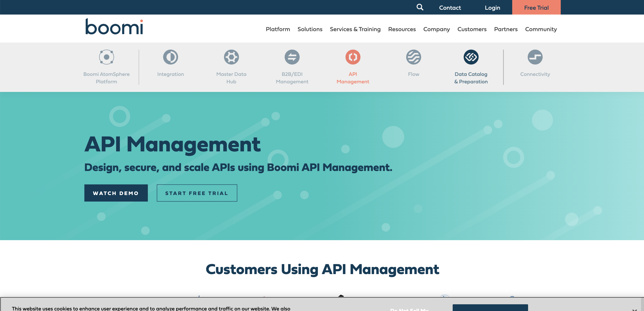644x311 pixels.
Task: Select the API Management icon
Action: (x=353, y=57)
